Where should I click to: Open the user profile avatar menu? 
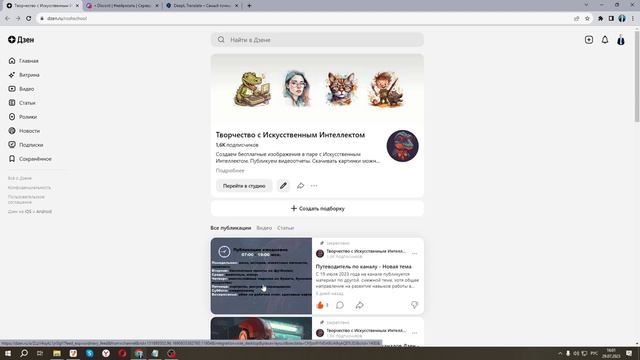pos(621,40)
